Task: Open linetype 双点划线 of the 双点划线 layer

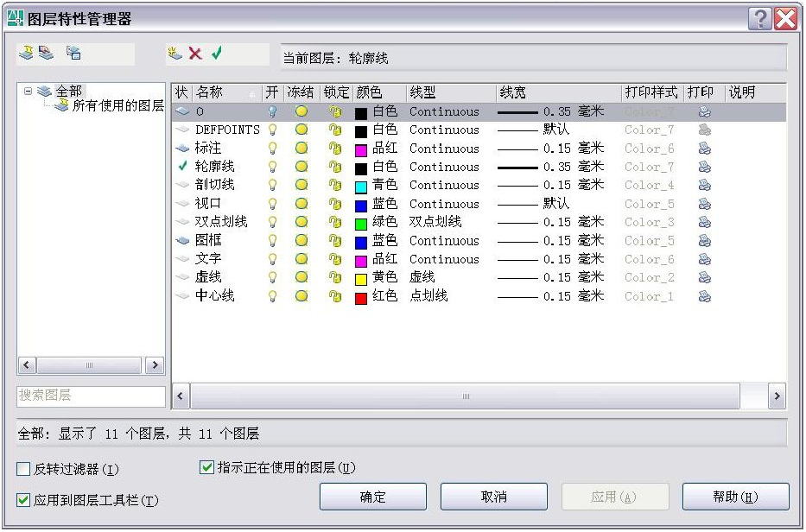Action: click(435, 222)
